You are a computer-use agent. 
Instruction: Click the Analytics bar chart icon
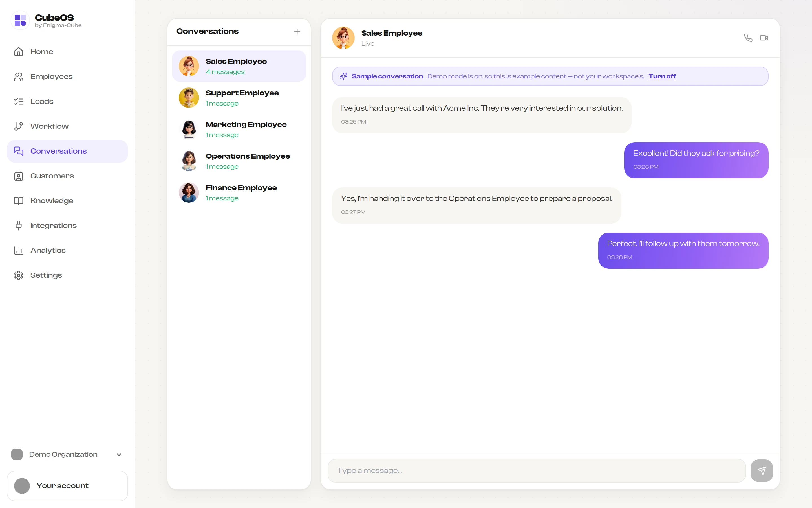coord(18,251)
